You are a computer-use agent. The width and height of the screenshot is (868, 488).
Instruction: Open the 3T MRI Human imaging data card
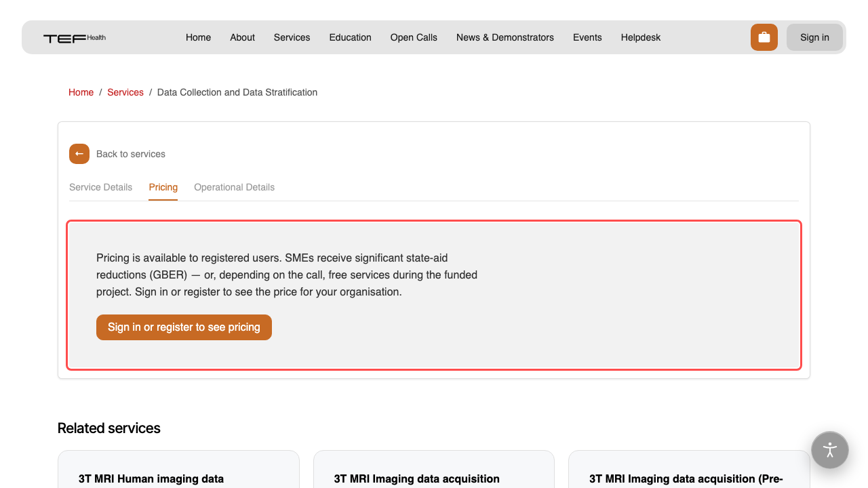pos(178,470)
